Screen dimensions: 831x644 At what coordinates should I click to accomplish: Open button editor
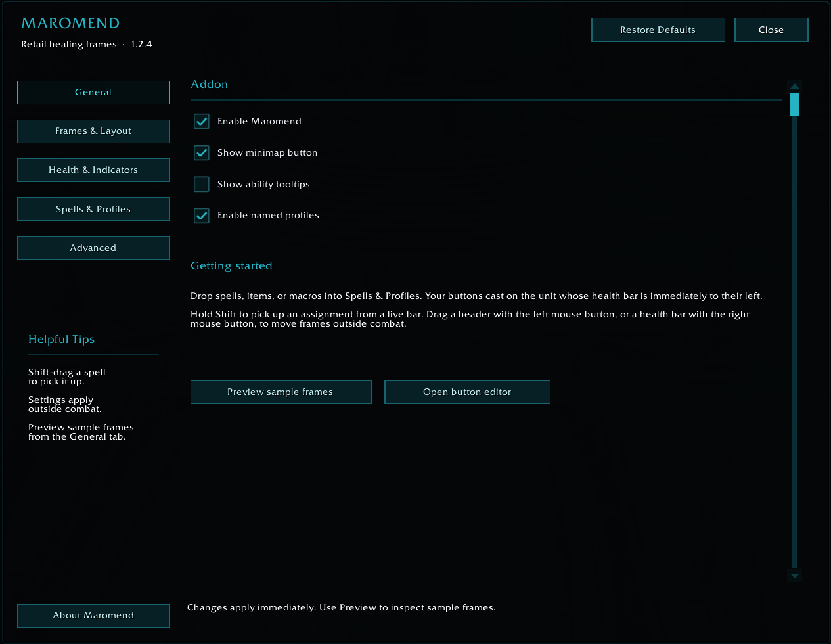click(467, 392)
